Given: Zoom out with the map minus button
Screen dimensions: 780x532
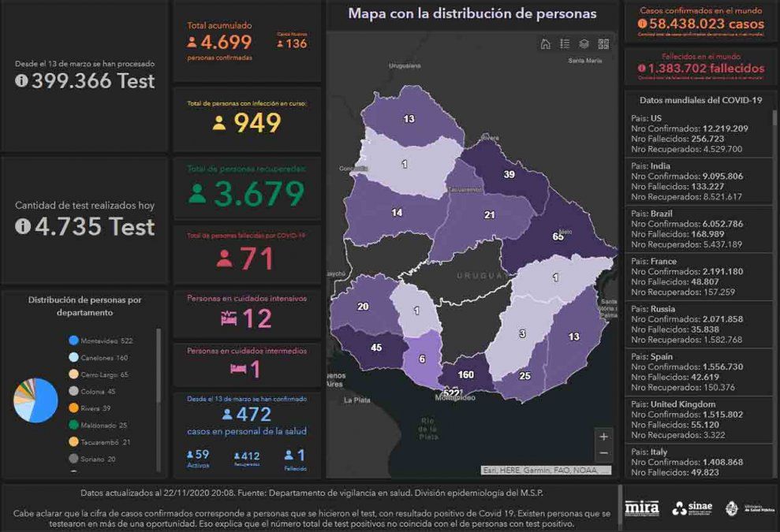Looking at the screenshot, I should (x=603, y=453).
